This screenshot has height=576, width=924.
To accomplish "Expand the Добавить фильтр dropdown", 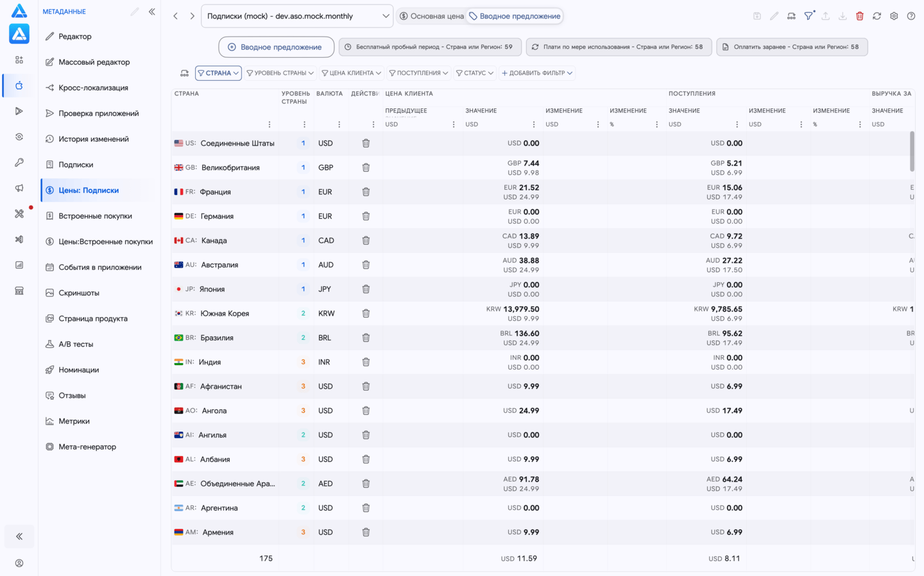I will pos(537,73).
